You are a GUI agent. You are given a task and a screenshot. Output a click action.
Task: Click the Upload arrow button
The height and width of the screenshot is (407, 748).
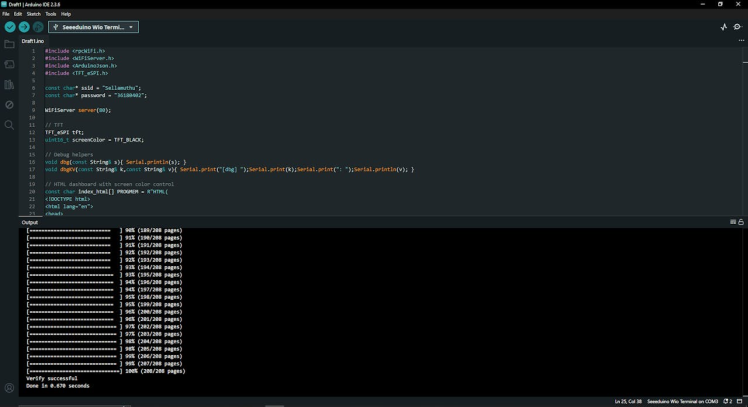coord(24,27)
